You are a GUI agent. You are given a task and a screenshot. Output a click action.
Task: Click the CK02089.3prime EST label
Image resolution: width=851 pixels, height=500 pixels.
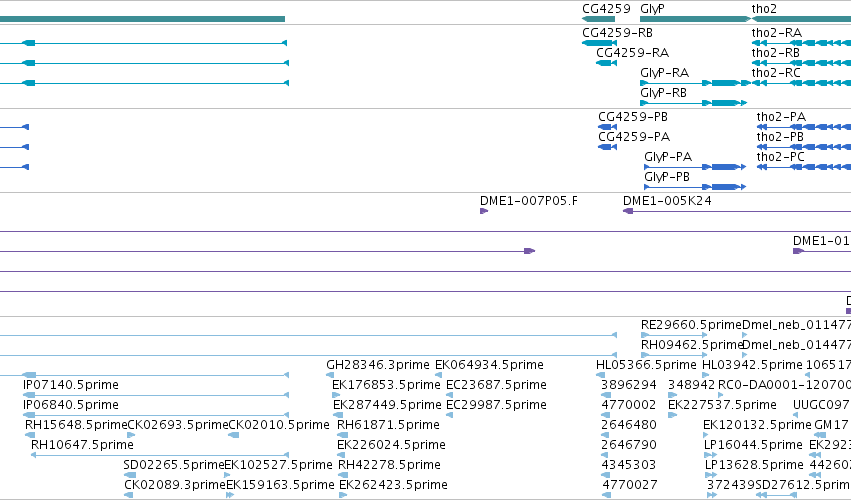175,485
